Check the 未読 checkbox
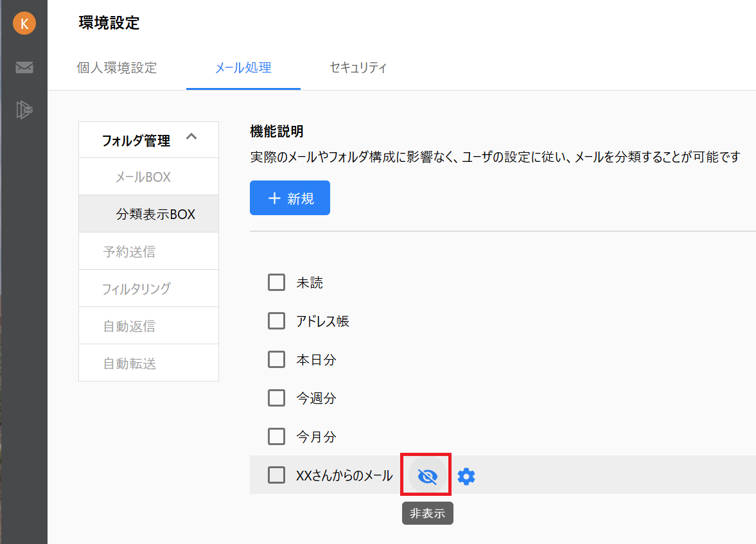Viewport: 756px width, 544px height. [x=276, y=282]
